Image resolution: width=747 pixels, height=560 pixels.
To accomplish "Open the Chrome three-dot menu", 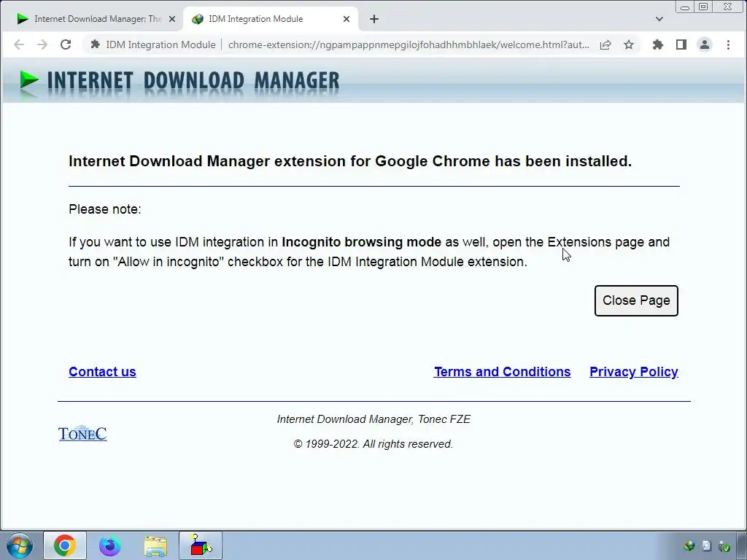I will coord(728,44).
